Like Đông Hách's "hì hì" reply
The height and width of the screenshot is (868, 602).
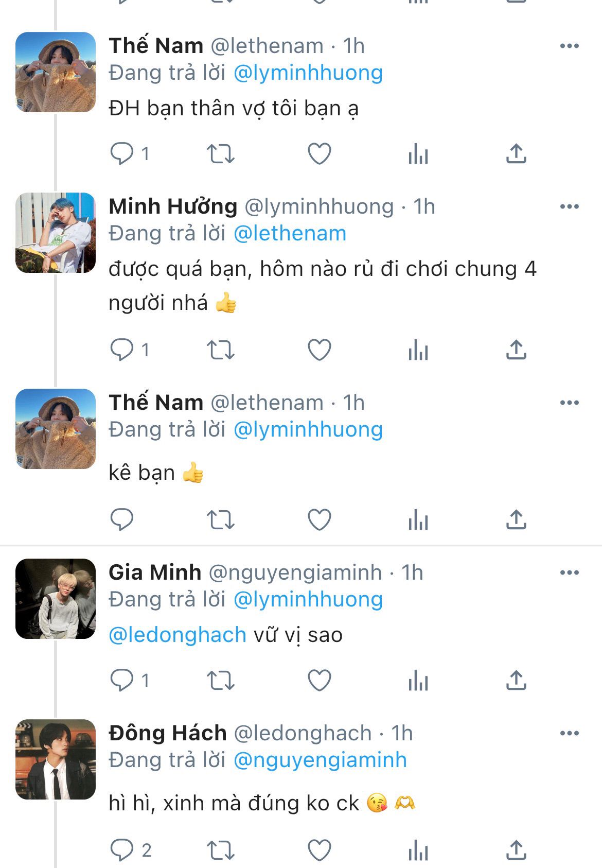click(x=319, y=850)
